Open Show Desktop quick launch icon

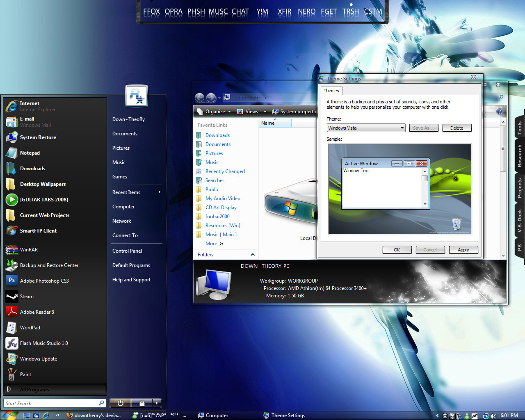tap(27, 415)
